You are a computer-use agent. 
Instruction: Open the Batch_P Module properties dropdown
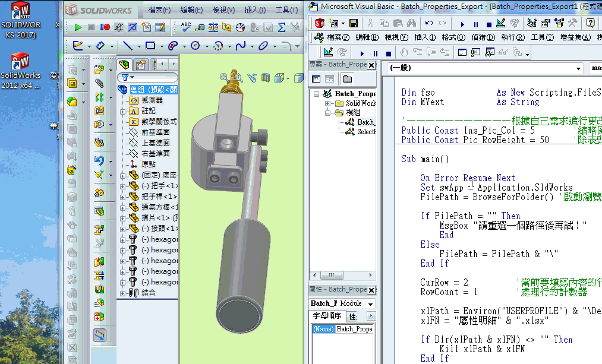(370, 304)
